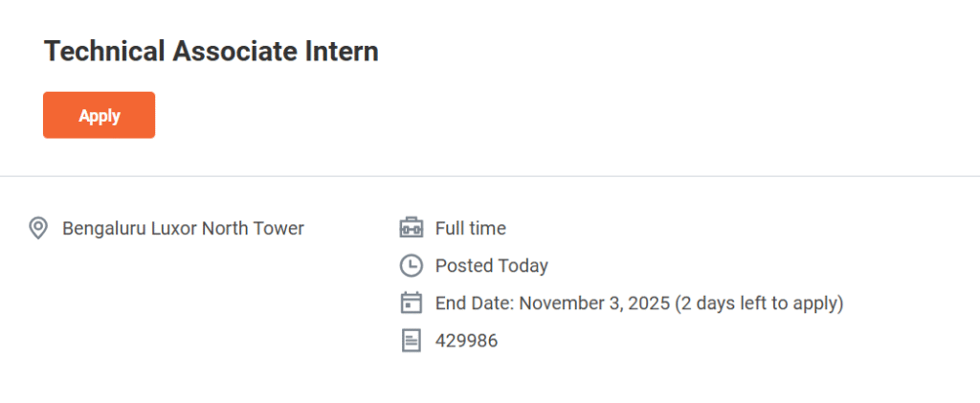Click the November 3, 2025 date
Viewport: 980px width, 403px height.
tap(594, 303)
